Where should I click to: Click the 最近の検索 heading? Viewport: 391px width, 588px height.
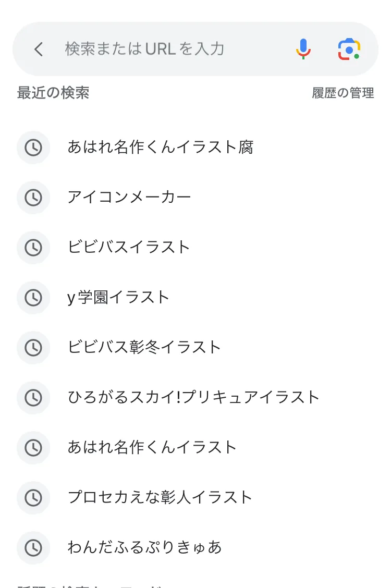(53, 93)
